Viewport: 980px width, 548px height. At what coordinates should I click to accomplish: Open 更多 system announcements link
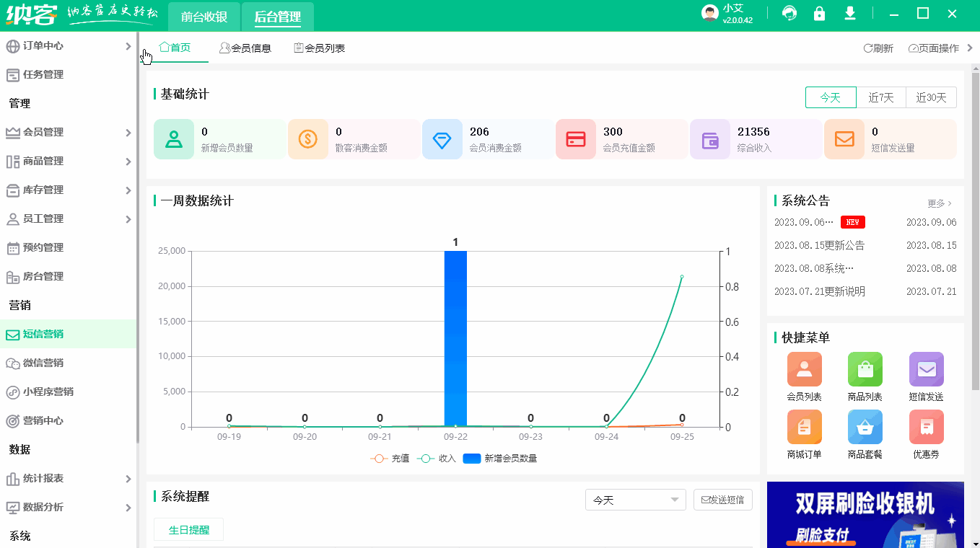point(937,203)
